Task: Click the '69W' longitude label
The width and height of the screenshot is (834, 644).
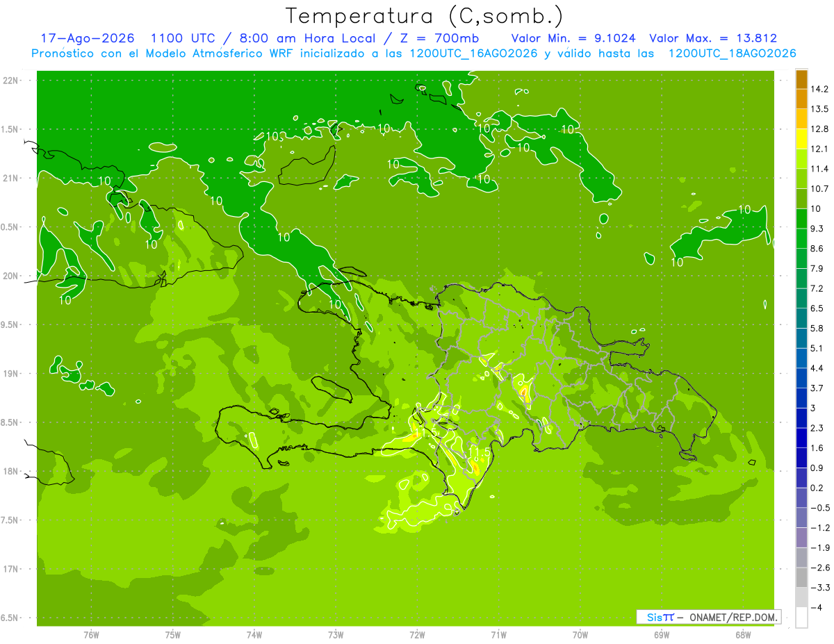Action: [662, 634]
